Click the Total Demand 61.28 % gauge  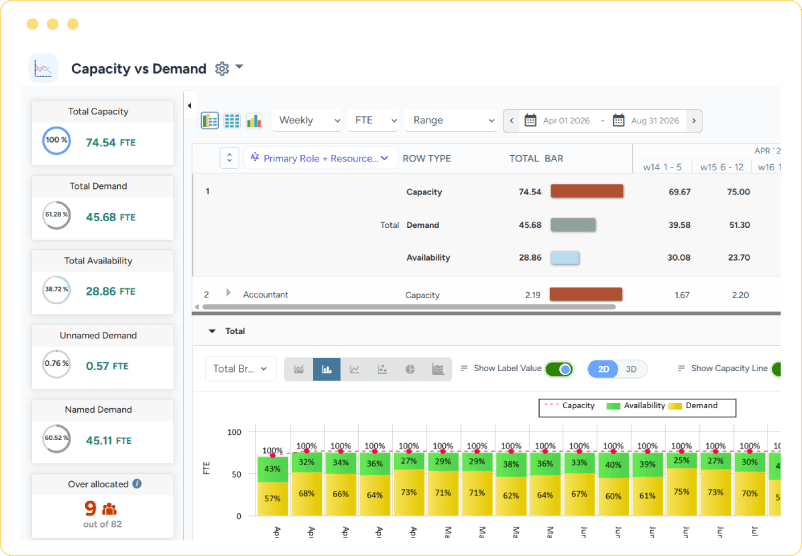pos(56,215)
